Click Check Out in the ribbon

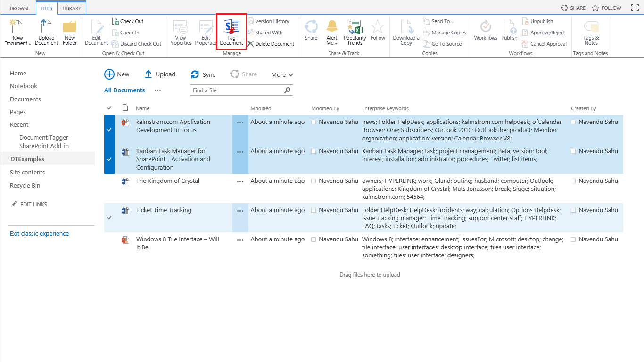pyautogui.click(x=128, y=21)
